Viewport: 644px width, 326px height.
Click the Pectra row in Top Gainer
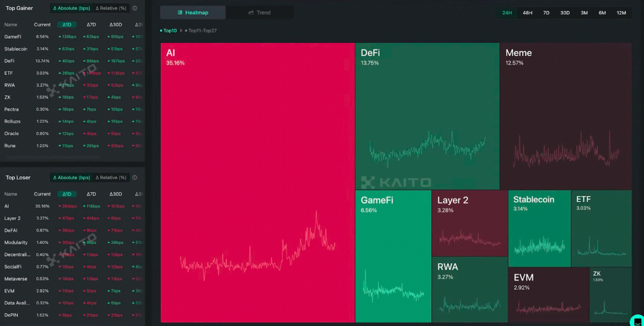tap(72, 109)
